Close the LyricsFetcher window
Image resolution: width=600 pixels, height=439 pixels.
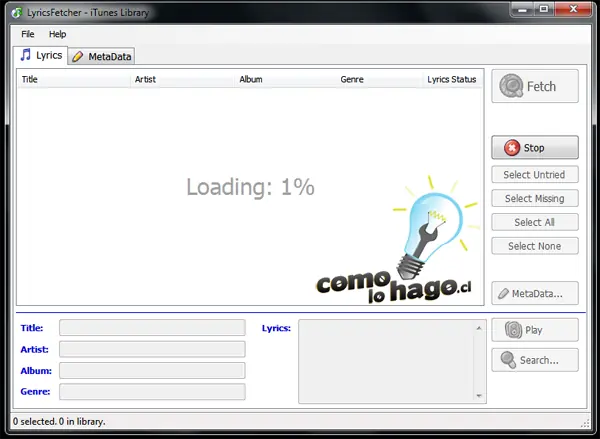573,9
